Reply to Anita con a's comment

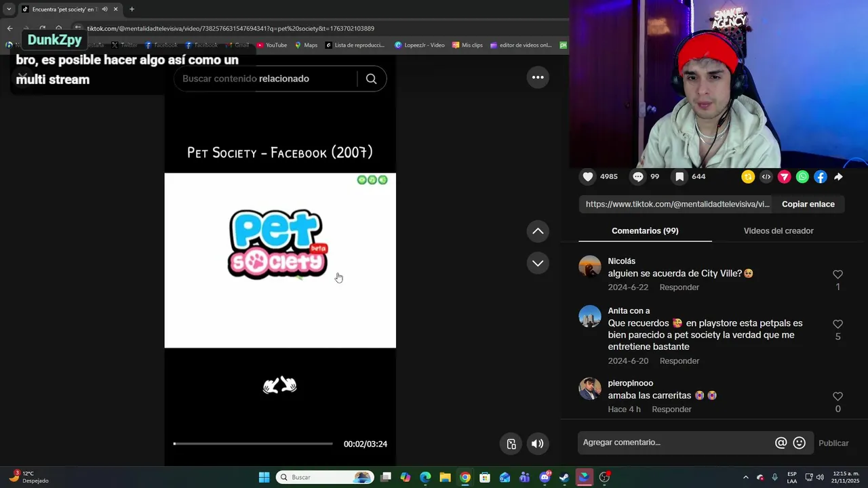(x=679, y=361)
